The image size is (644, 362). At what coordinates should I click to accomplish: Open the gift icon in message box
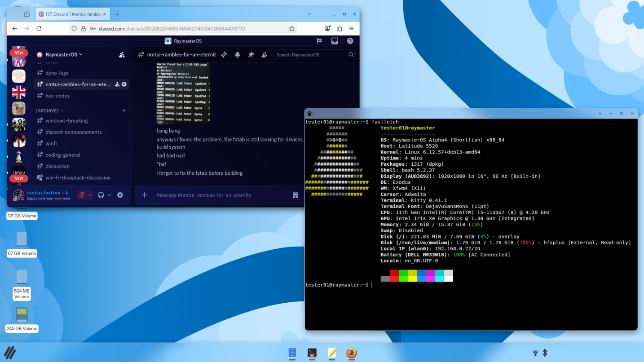(x=296, y=195)
